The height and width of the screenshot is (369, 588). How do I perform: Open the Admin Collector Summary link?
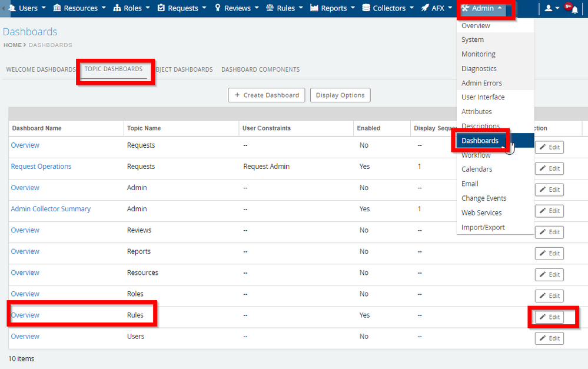51,209
